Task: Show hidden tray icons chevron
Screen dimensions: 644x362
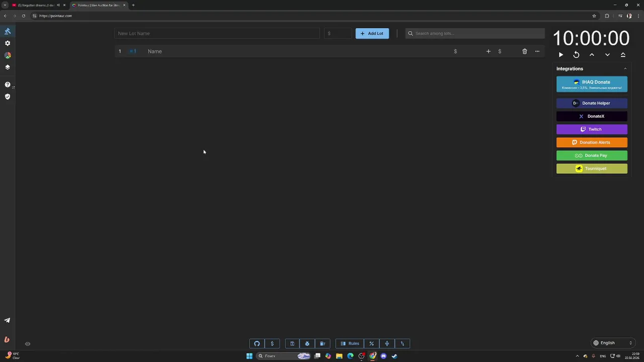Action: coord(577,356)
